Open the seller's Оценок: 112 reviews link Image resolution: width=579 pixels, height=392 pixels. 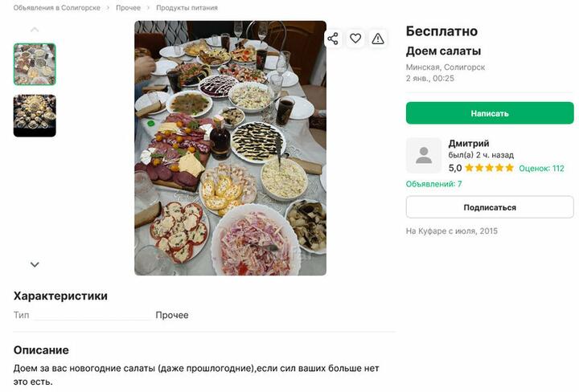click(x=541, y=169)
